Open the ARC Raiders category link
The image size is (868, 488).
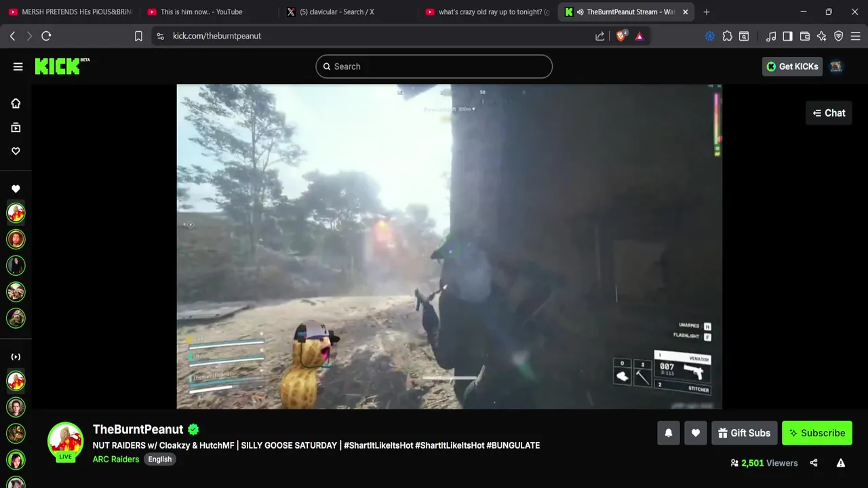116,460
